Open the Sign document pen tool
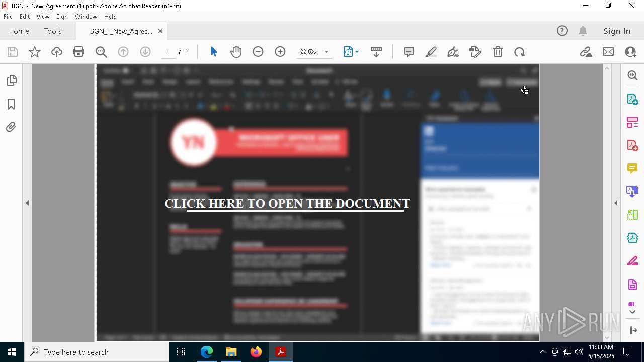Screen dimensions: 644x362 (453, 52)
